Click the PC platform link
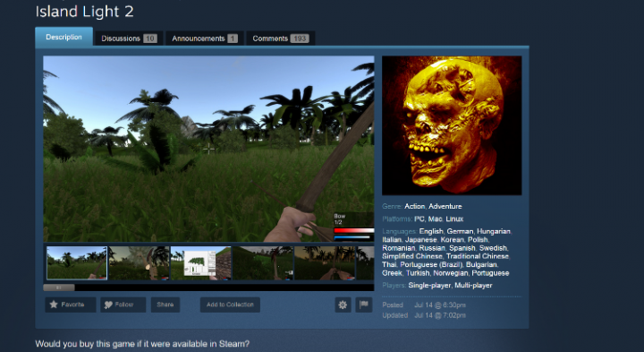The width and height of the screenshot is (644, 352). [x=419, y=219]
